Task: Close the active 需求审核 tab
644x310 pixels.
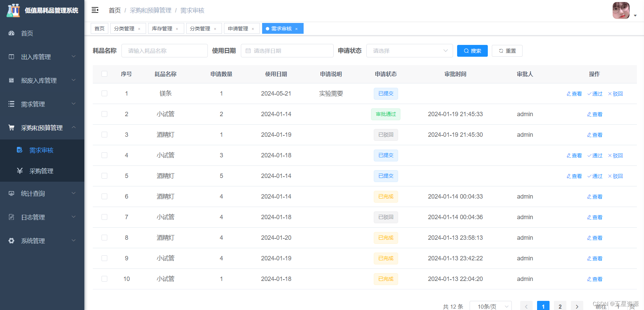Action: [x=296, y=29]
